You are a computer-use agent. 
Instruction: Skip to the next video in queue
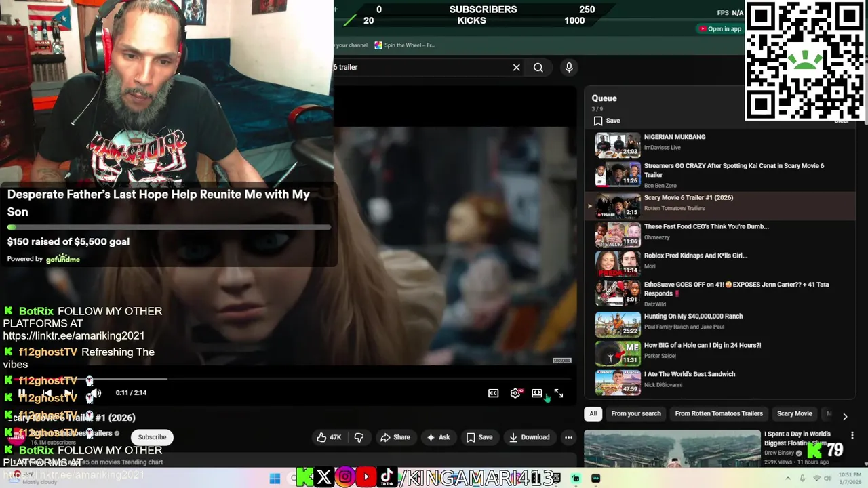(x=68, y=393)
